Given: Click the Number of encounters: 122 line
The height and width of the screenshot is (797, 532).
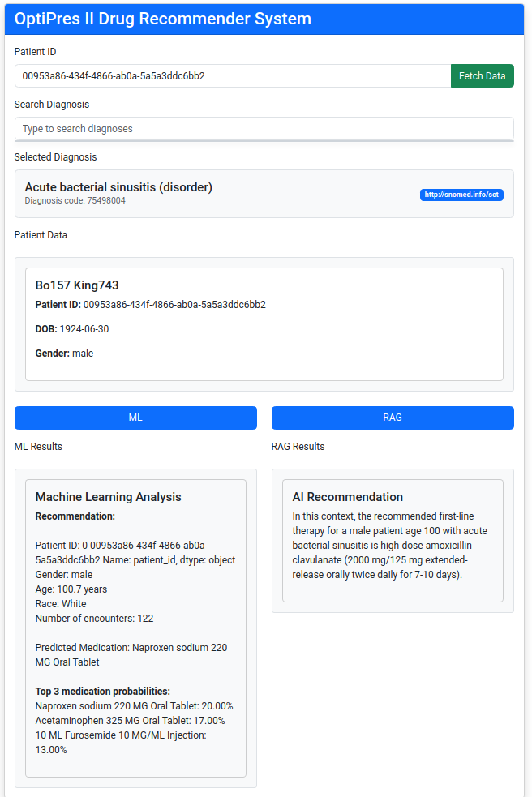Looking at the screenshot, I should [x=94, y=618].
